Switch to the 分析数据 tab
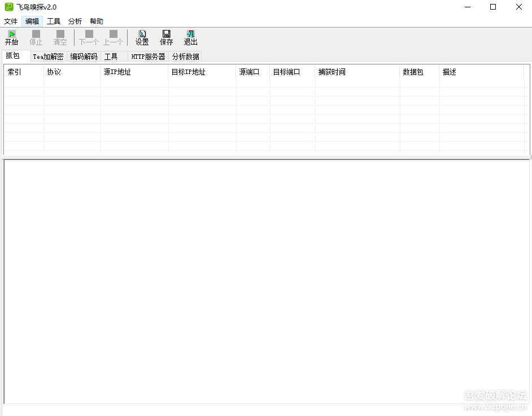The image size is (532, 416). tap(185, 57)
